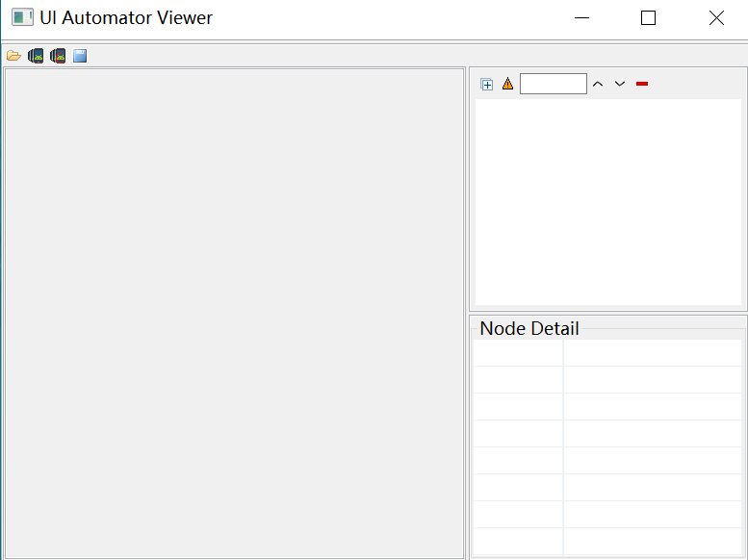Viewport: 748px width, 560px height.
Task: Click the search text field in tree panel
Action: coord(554,84)
